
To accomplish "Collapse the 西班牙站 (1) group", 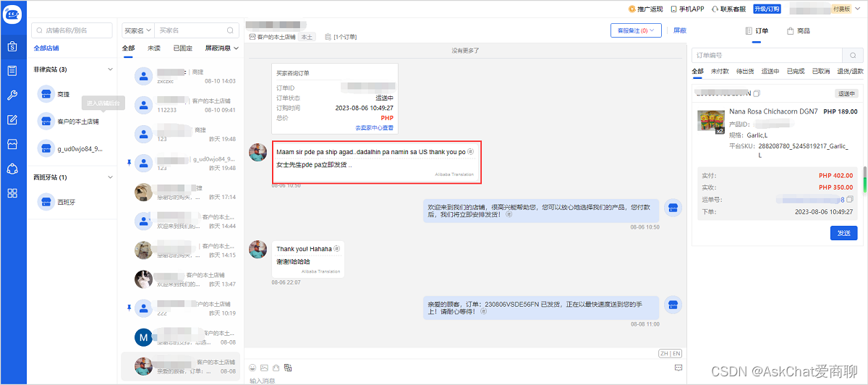I will tap(110, 177).
